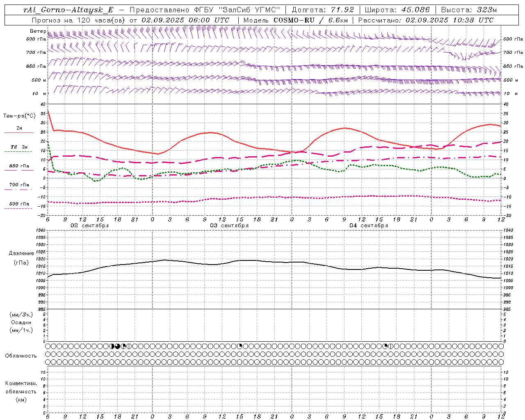Click the station title rAl_Gorno-Altaysk_E
The height and width of the screenshot is (420, 525).
pyautogui.click(x=68, y=10)
